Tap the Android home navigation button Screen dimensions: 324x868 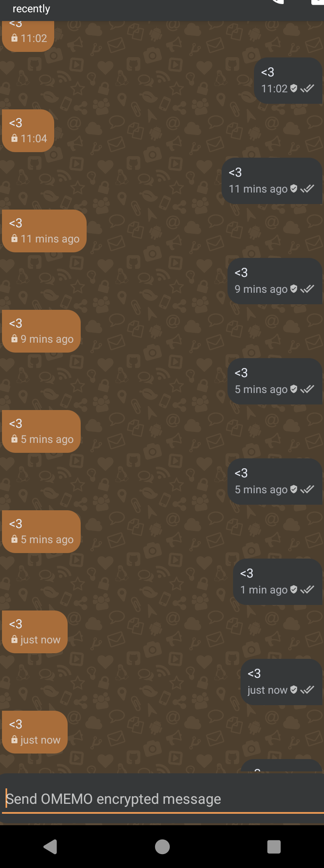[162, 847]
